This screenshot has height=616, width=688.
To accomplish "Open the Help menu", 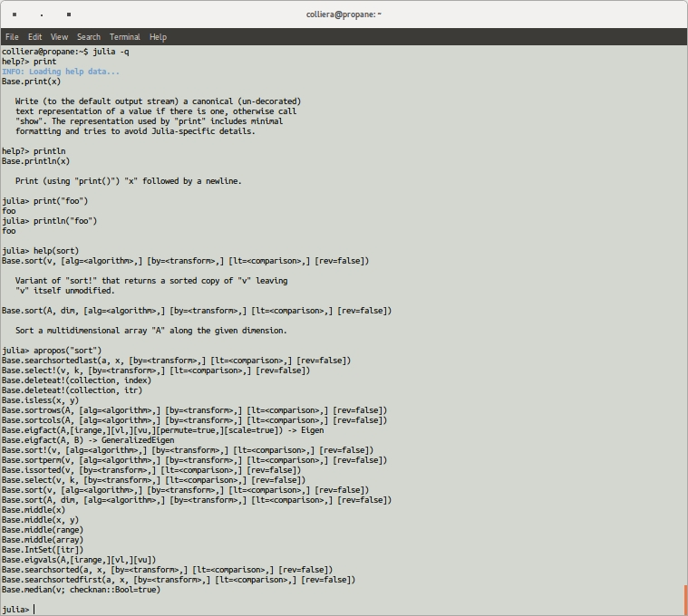I will click(158, 37).
